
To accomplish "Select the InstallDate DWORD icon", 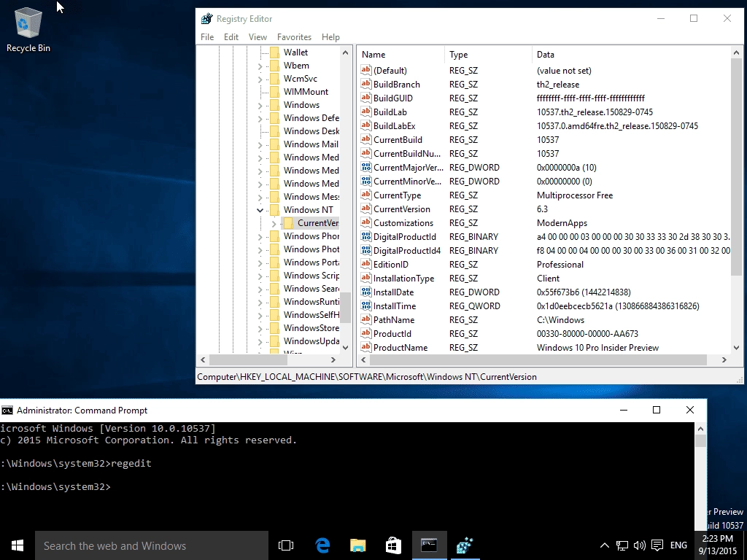I will pos(366,292).
